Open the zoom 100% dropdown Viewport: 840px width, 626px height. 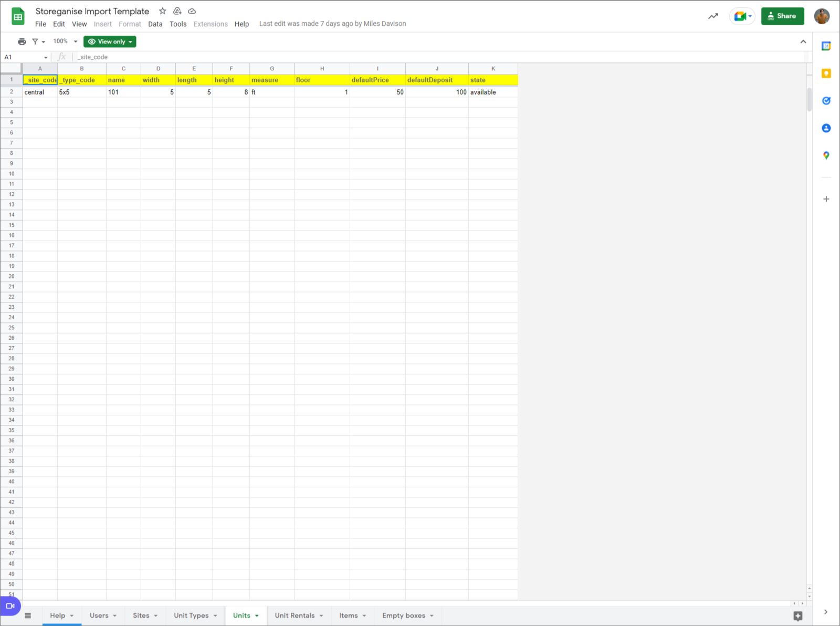pos(65,41)
